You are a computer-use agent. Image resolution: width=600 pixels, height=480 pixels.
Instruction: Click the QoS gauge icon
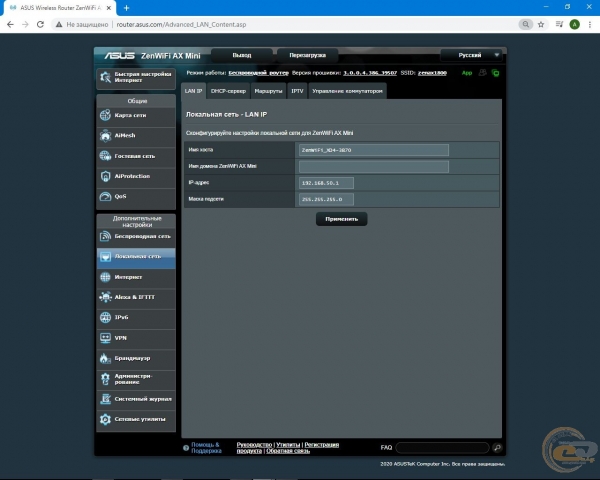click(105, 196)
